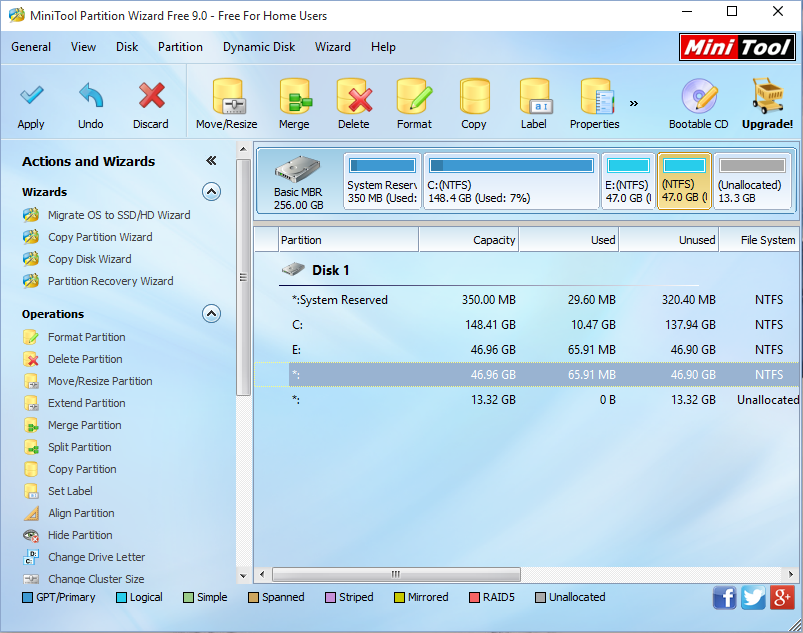Screen dimensions: 803x633
Task: Sort by Used column header
Action: click(x=569, y=240)
